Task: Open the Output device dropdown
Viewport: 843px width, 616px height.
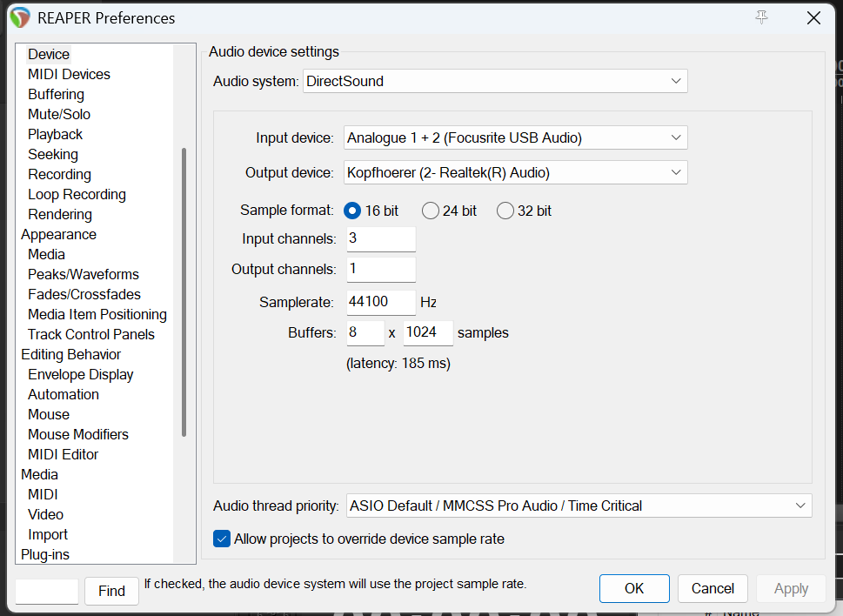Action: pyautogui.click(x=516, y=172)
